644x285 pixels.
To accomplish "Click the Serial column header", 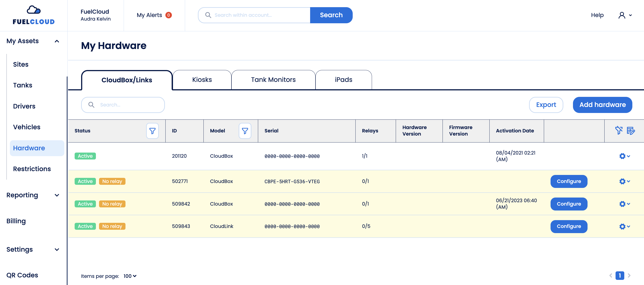I will point(271,131).
